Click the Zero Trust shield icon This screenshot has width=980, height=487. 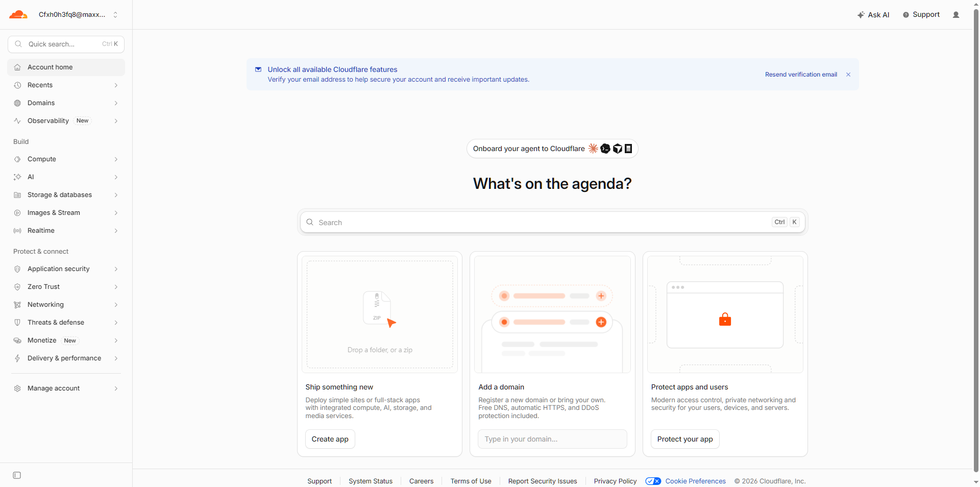pyautogui.click(x=17, y=287)
